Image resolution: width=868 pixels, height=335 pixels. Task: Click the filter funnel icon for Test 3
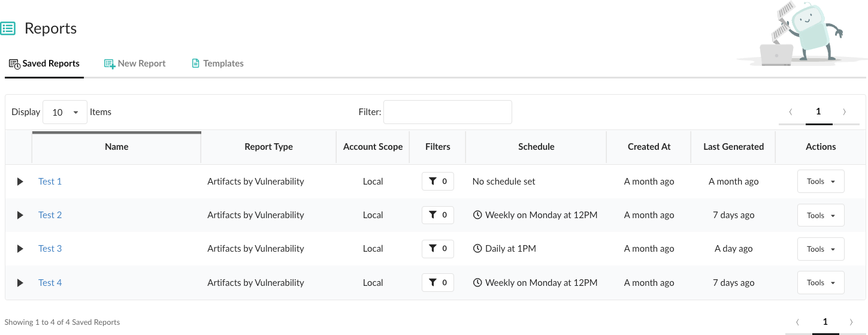[433, 249]
